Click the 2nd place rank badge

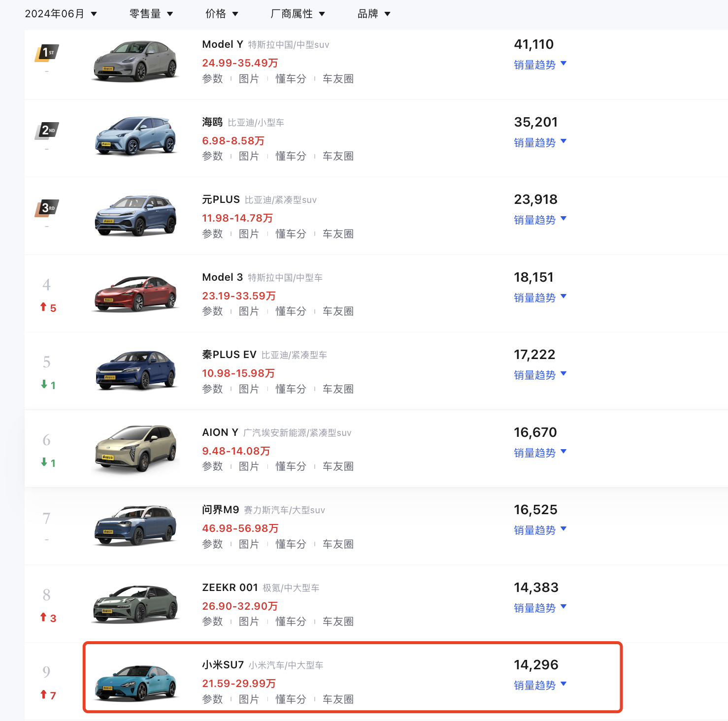47,131
